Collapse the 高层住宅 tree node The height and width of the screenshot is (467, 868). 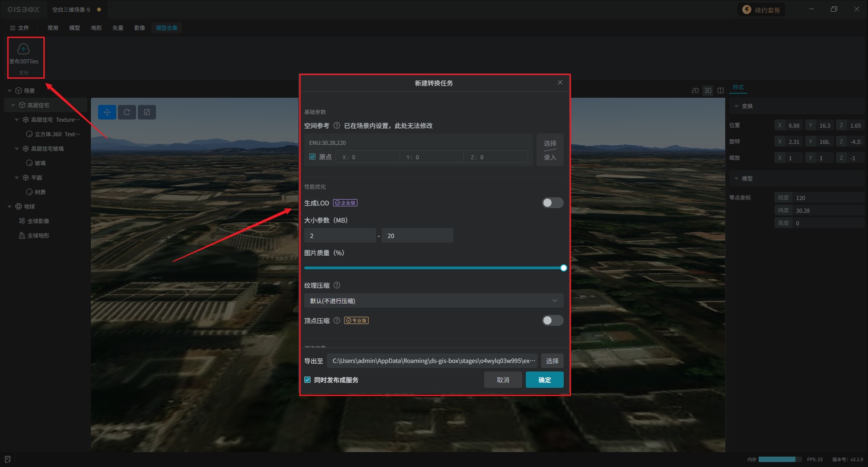point(13,105)
